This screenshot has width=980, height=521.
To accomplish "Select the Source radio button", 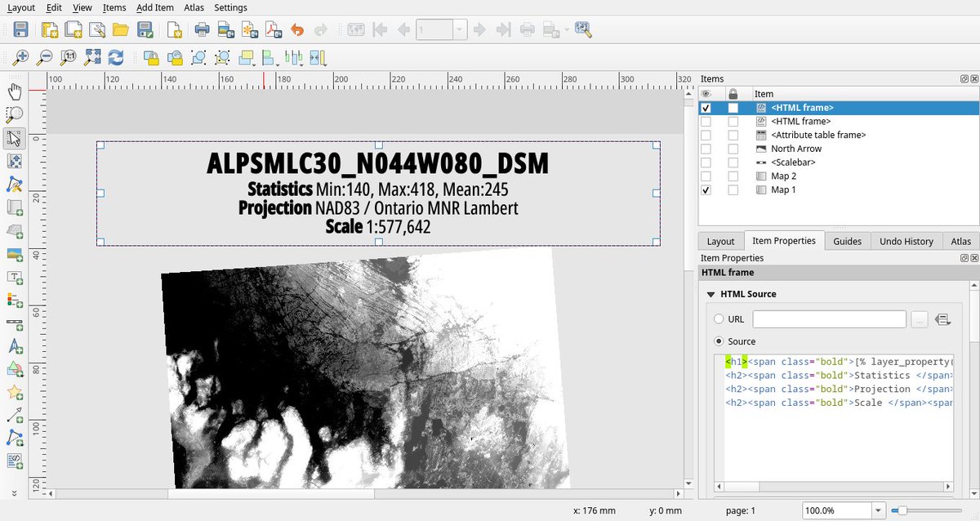I will (719, 341).
